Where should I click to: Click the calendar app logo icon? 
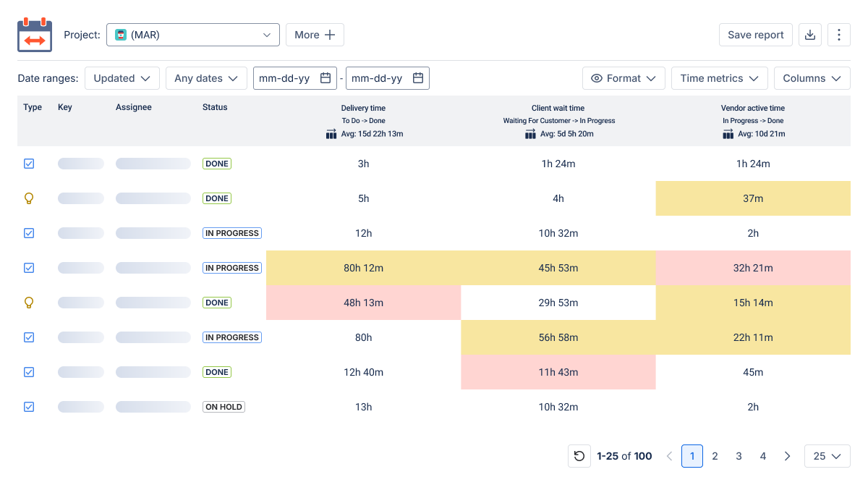pos(35,35)
